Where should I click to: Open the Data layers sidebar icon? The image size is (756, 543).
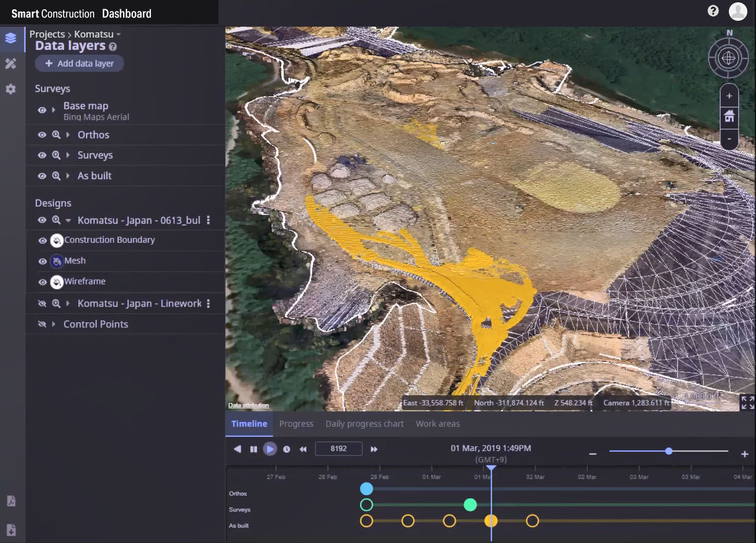[x=10, y=39]
